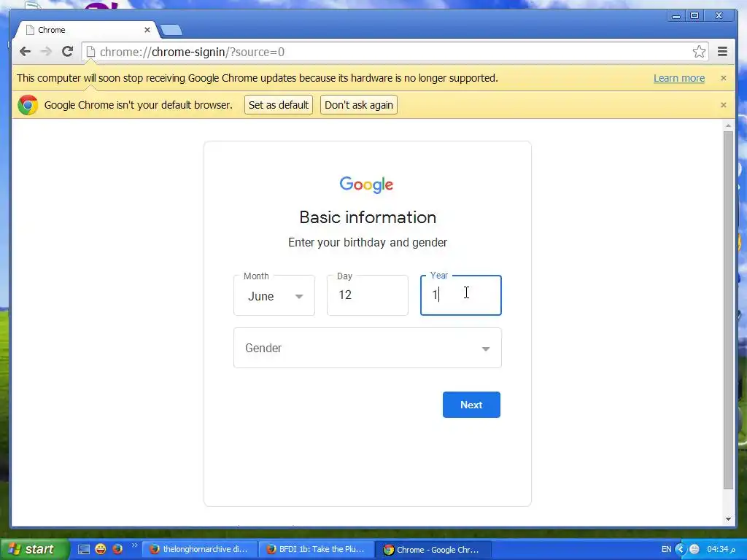This screenshot has width=747, height=560.
Task: Open the Month dropdown showing June
Action: point(274,295)
